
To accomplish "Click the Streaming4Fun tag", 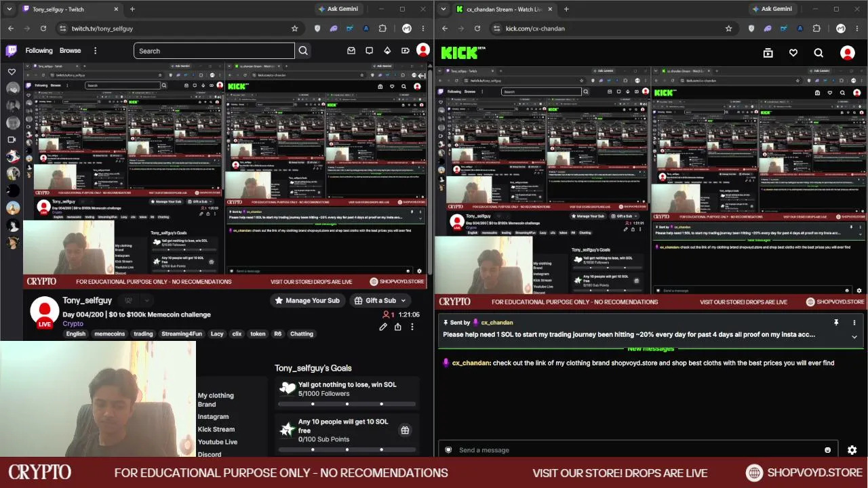I will point(182,333).
